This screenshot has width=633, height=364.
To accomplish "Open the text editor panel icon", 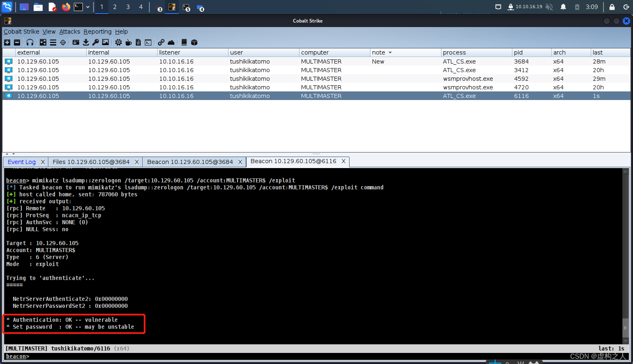I will 52,7.
